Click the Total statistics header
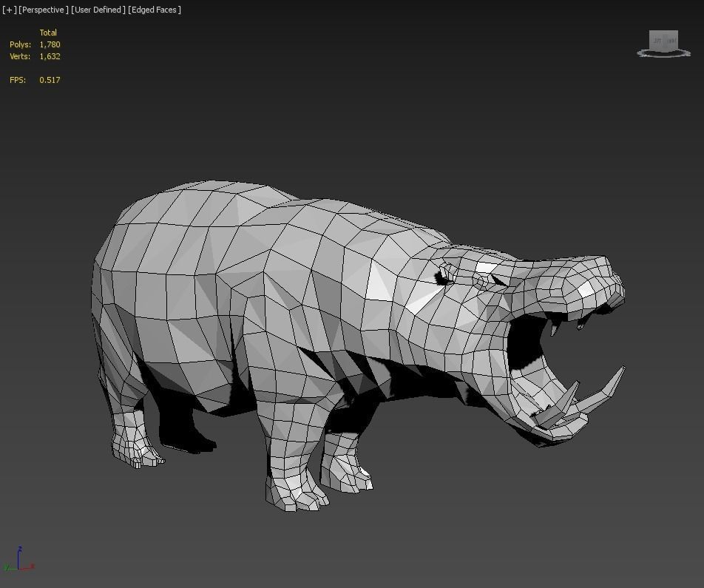Viewport: 704px width, 588px height. point(48,33)
